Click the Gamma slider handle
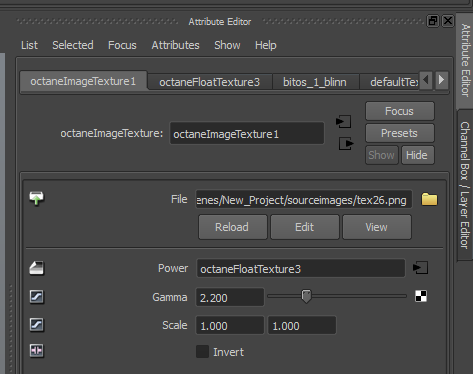Viewport: 473px width, 374px height. click(x=306, y=296)
